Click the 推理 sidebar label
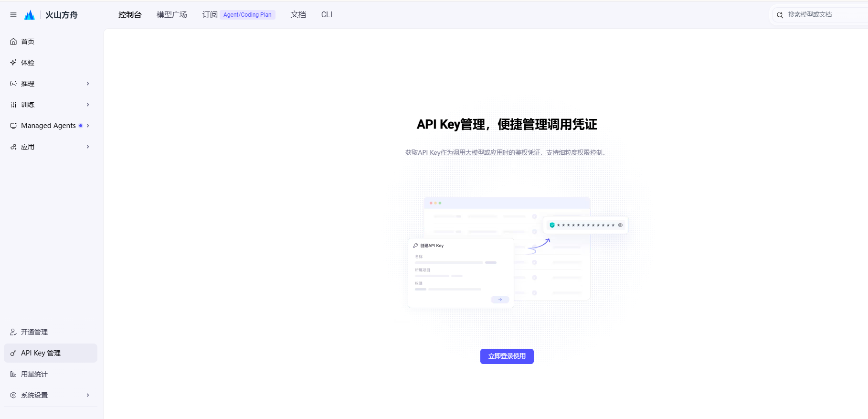 pos(28,84)
